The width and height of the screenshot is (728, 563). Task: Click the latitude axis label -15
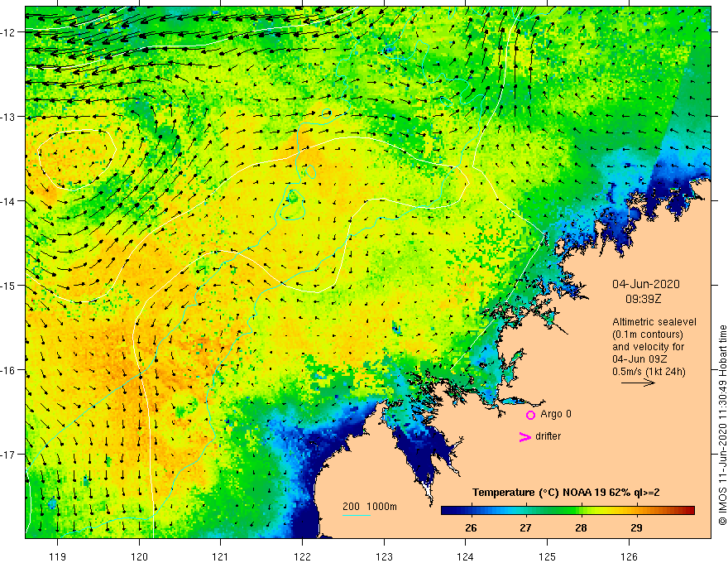click(8, 285)
